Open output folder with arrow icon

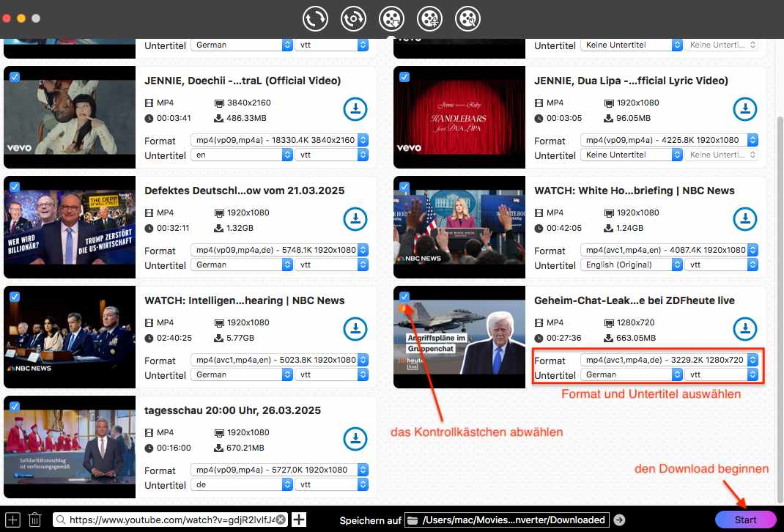click(x=619, y=520)
